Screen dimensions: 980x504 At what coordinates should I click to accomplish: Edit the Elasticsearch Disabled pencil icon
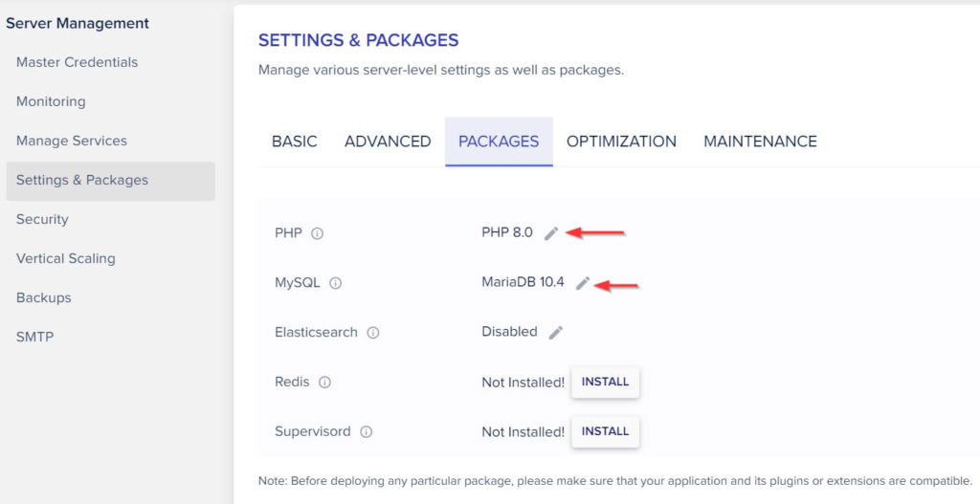[556, 332]
